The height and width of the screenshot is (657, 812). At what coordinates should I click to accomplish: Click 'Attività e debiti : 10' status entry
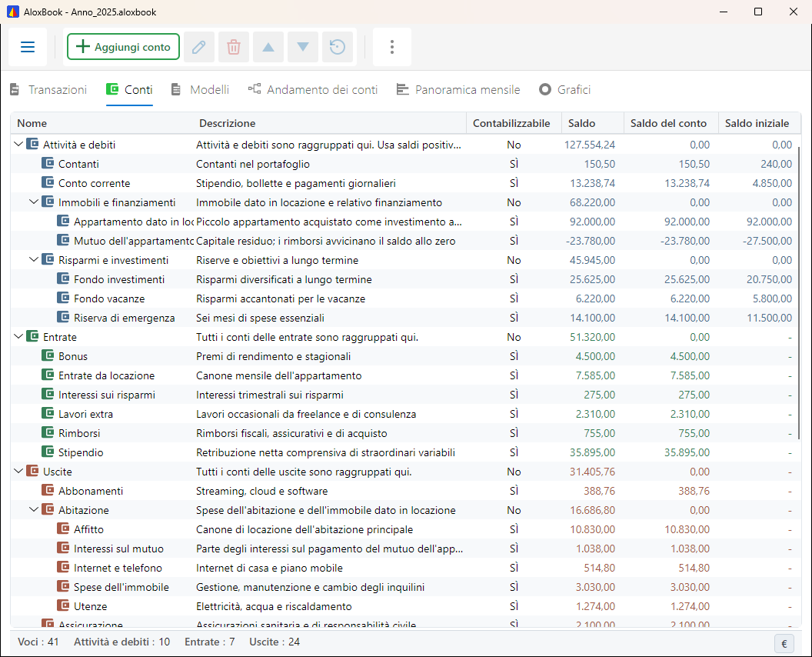[x=121, y=642]
